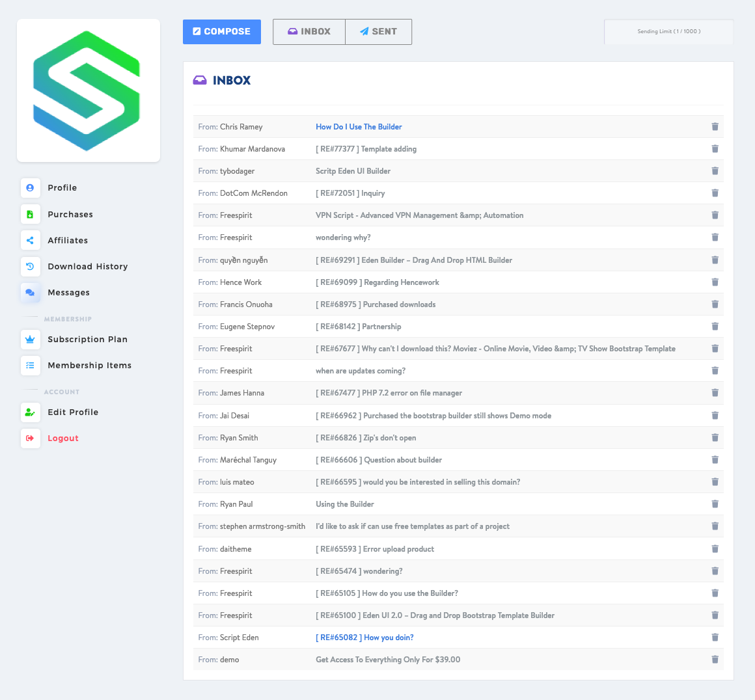This screenshot has width=755, height=700.
Task: Delete the message from Chris Ramey
Action: pos(715,126)
